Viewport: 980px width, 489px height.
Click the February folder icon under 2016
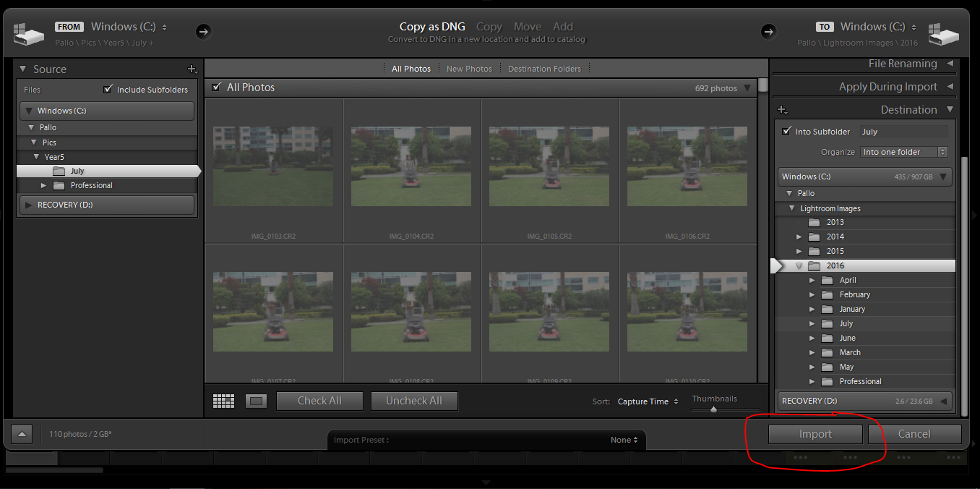pos(828,294)
